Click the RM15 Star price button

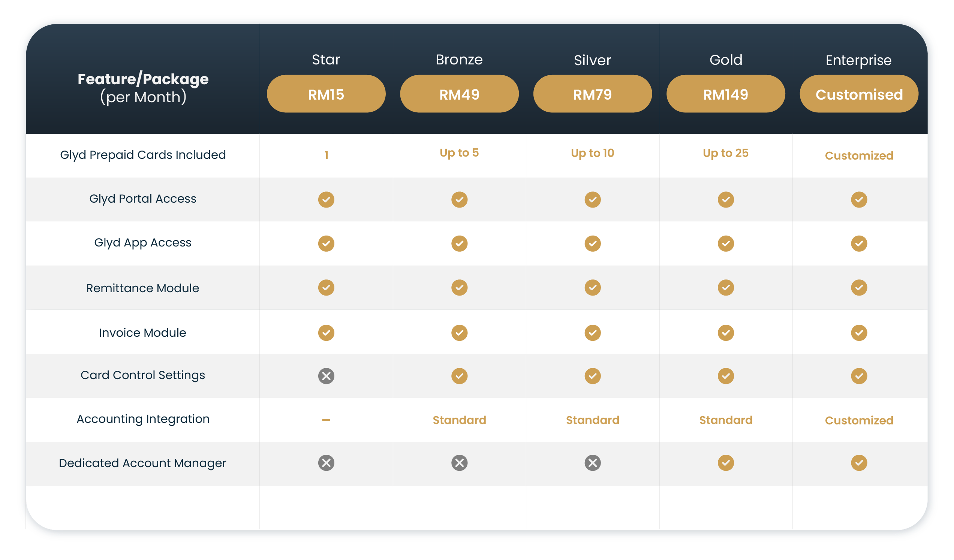(326, 94)
